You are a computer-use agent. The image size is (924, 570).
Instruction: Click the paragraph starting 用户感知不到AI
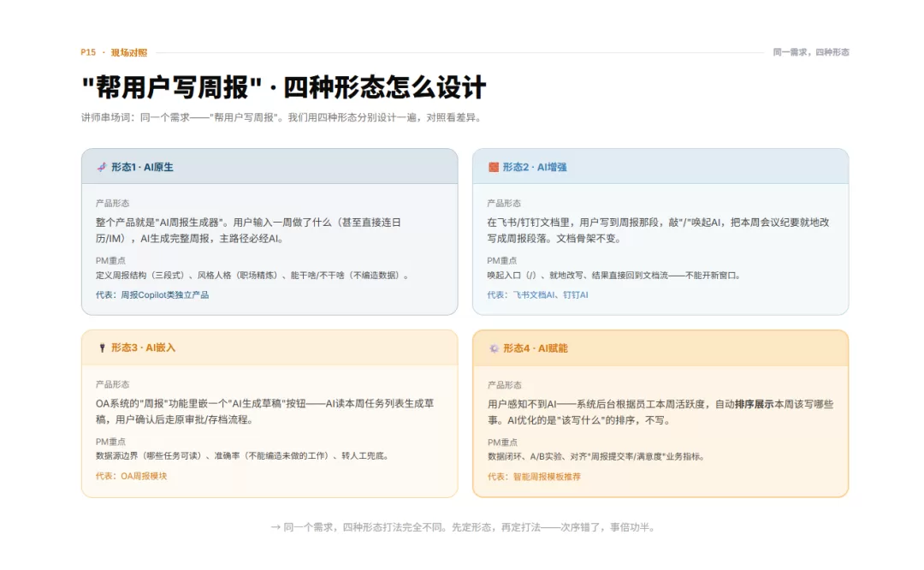[x=660, y=412]
